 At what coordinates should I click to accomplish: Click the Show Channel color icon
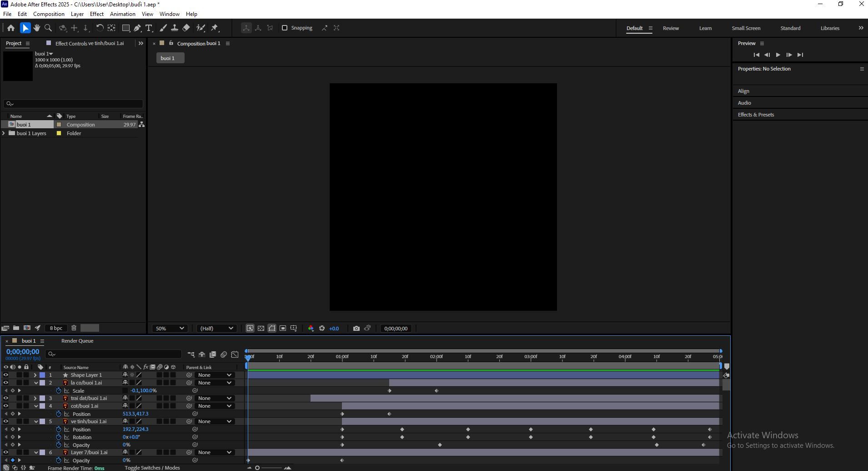click(311, 328)
